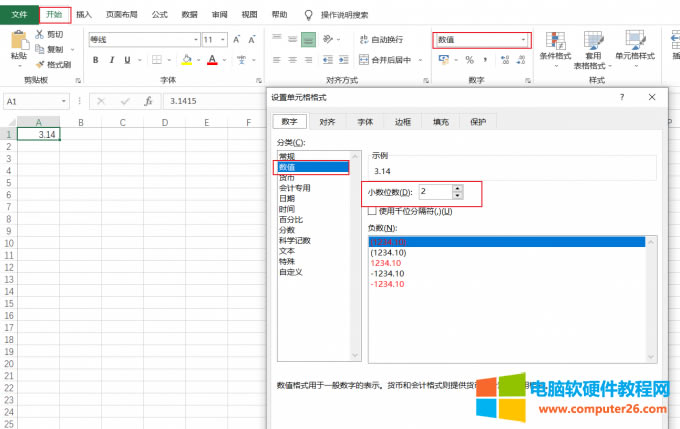
Task: Enable the thousands separator (使用千位分隔符) checkbox
Action: pyautogui.click(x=373, y=211)
